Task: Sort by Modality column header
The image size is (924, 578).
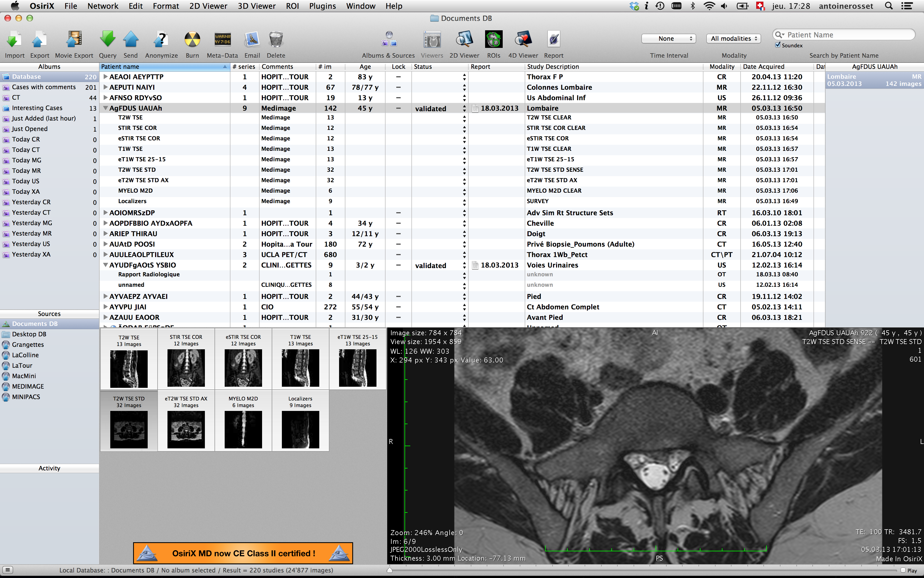Action: 722,67
